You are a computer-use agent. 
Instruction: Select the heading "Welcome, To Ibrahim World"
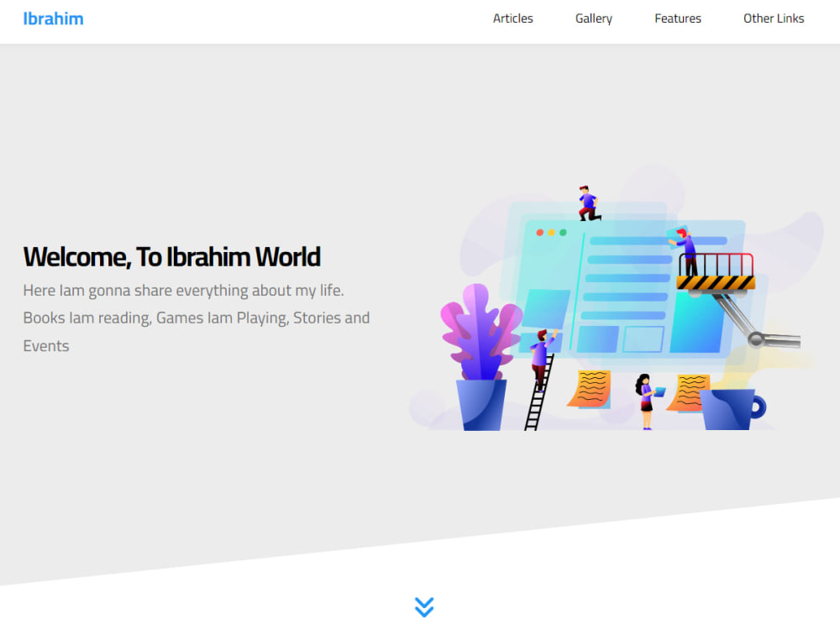coord(172,256)
